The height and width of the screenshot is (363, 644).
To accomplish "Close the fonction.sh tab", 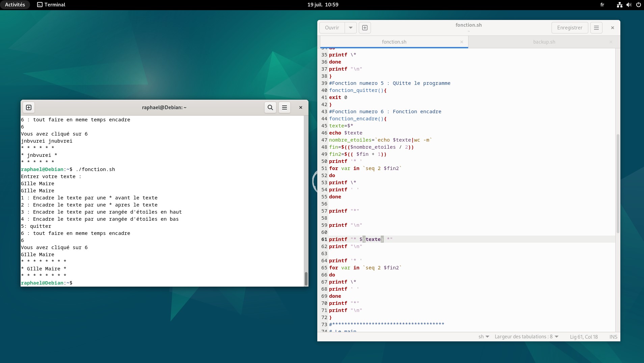I will point(461,42).
